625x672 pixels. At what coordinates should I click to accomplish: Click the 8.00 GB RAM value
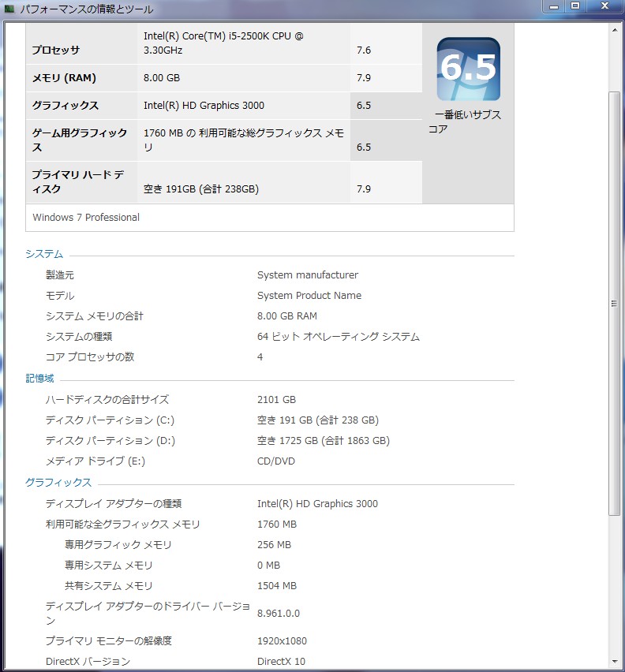pos(286,315)
